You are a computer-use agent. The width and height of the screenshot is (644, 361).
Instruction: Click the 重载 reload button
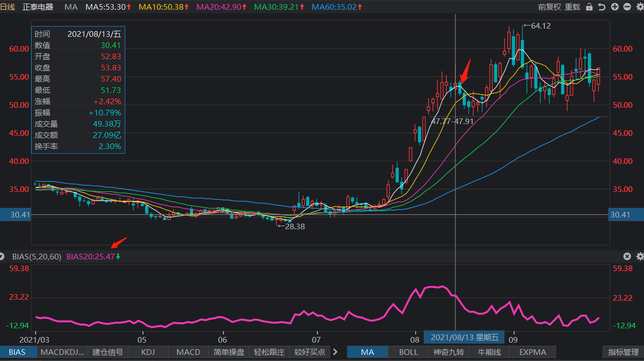coord(572,7)
